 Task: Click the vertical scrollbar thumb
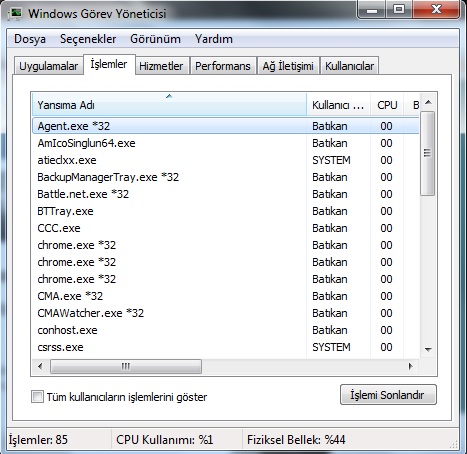tap(427, 153)
